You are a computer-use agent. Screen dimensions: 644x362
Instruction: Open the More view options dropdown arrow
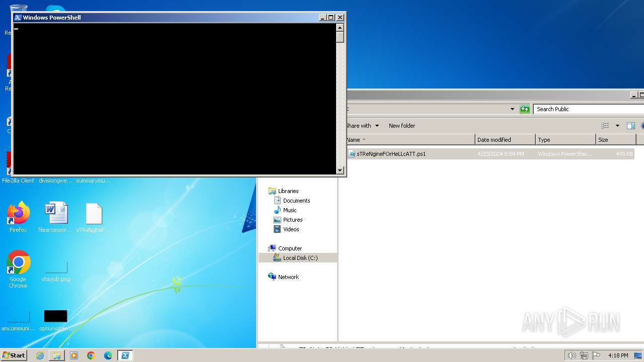pyautogui.click(x=617, y=126)
